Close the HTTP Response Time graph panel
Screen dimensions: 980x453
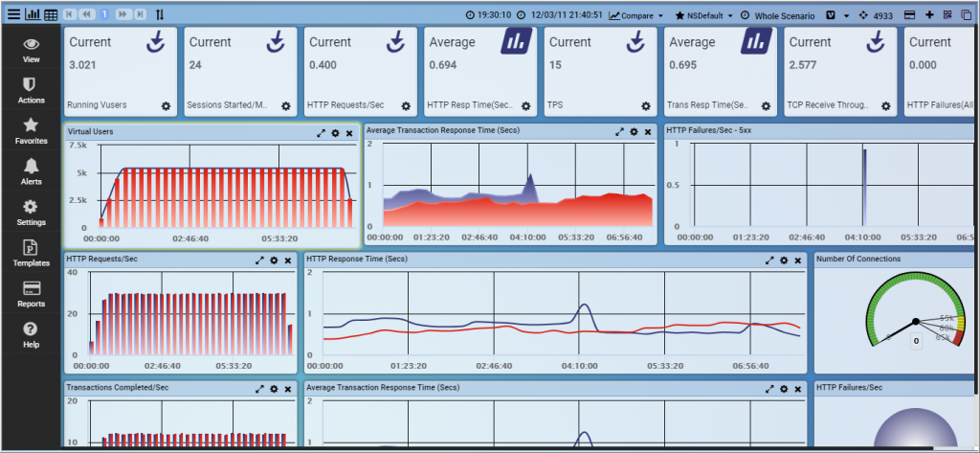(797, 260)
